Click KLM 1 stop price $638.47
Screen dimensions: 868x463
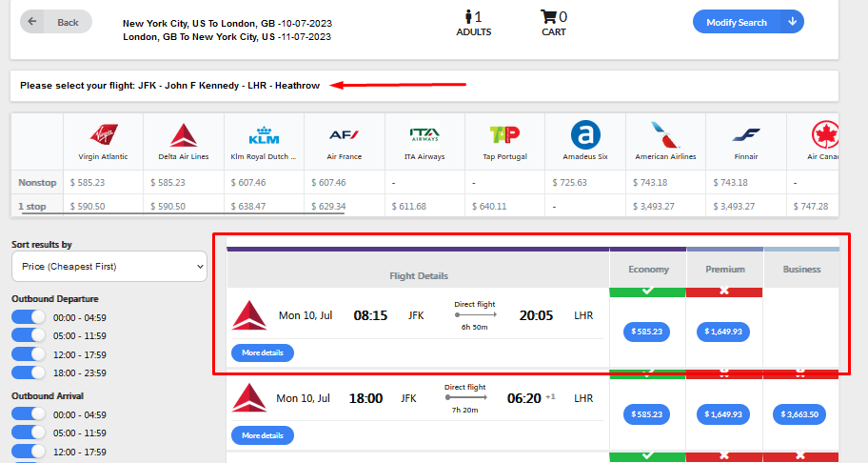(x=248, y=206)
